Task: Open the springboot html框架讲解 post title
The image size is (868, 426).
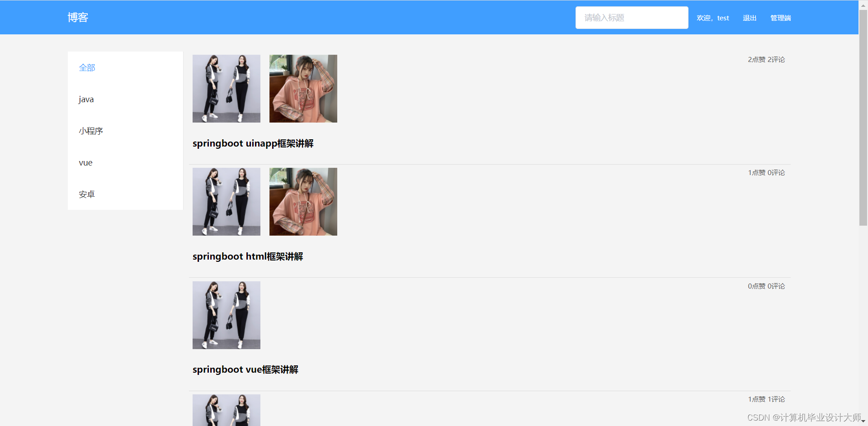Action: [248, 256]
